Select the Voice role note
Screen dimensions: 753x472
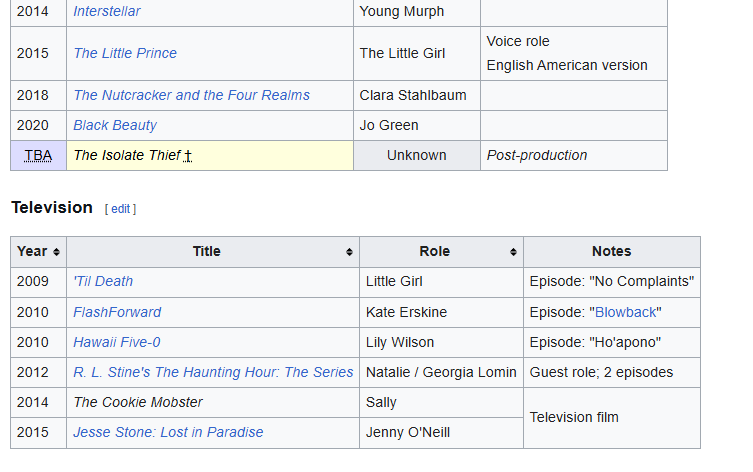518,41
